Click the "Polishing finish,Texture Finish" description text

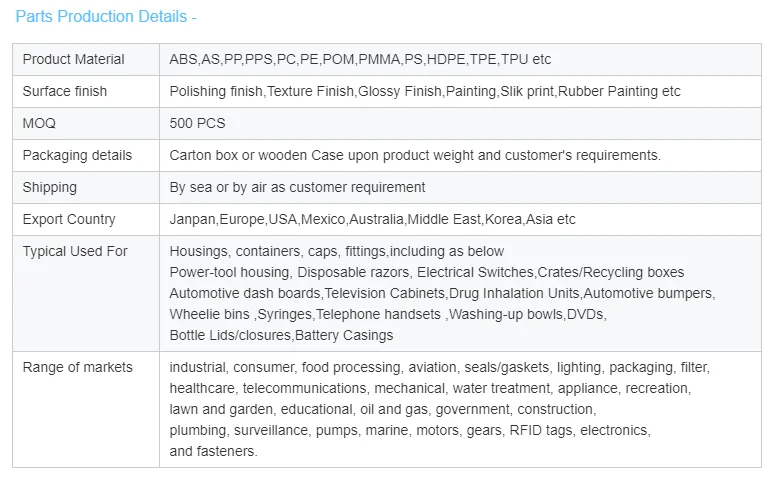click(425, 91)
